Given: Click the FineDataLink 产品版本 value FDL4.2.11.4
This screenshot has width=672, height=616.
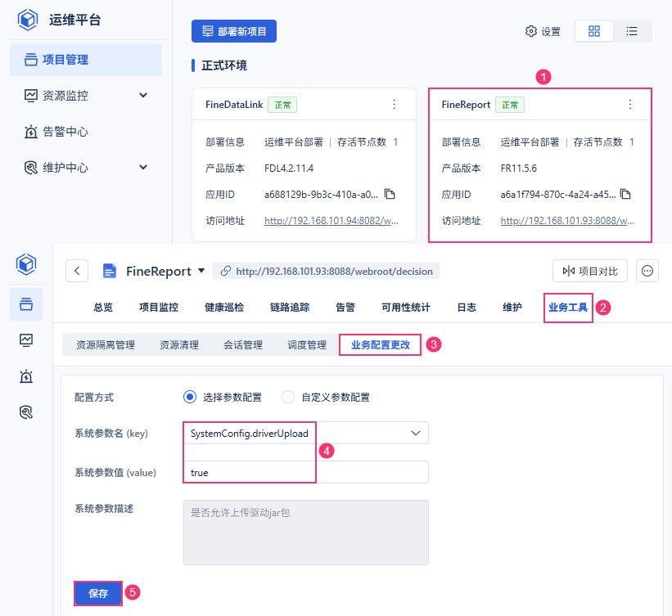Looking at the screenshot, I should (289, 169).
